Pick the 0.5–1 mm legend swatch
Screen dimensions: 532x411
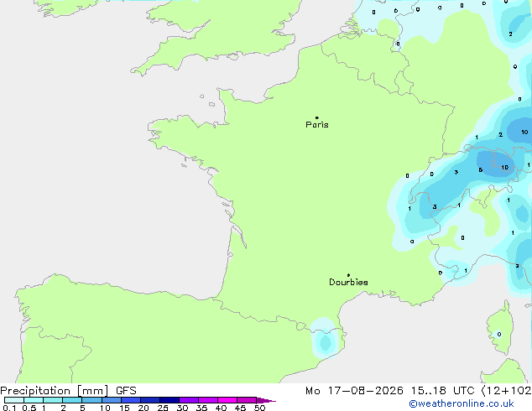(x=34, y=400)
